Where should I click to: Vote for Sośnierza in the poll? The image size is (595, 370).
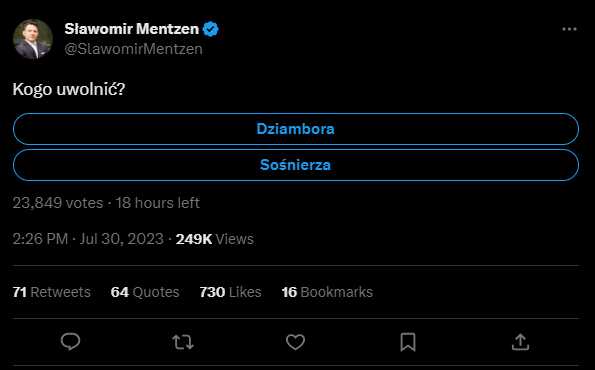[296, 165]
